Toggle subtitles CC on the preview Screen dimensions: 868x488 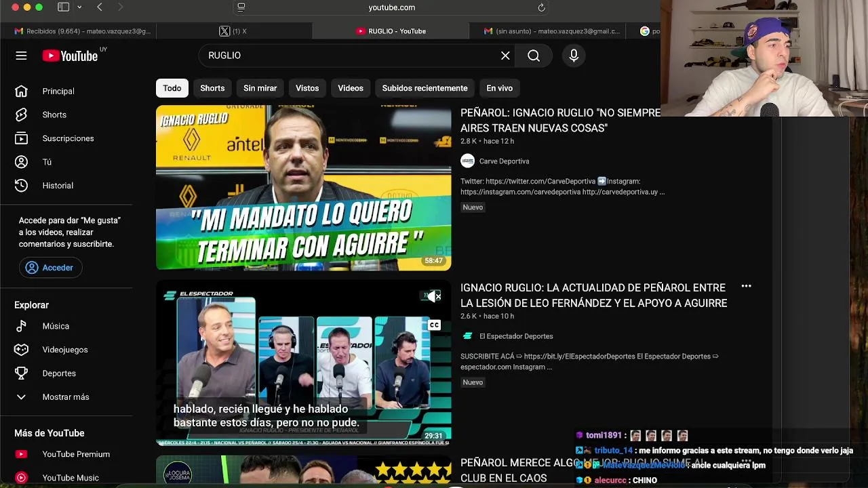point(434,325)
